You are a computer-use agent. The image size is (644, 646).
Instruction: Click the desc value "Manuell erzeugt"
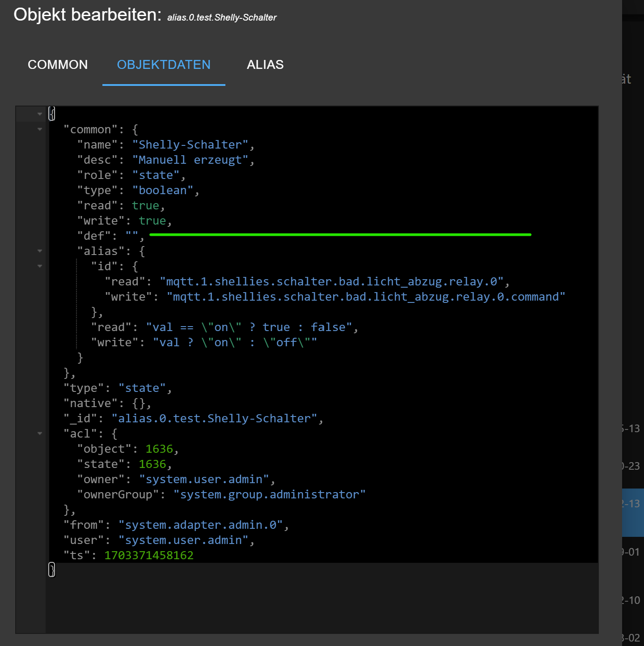[x=190, y=160]
